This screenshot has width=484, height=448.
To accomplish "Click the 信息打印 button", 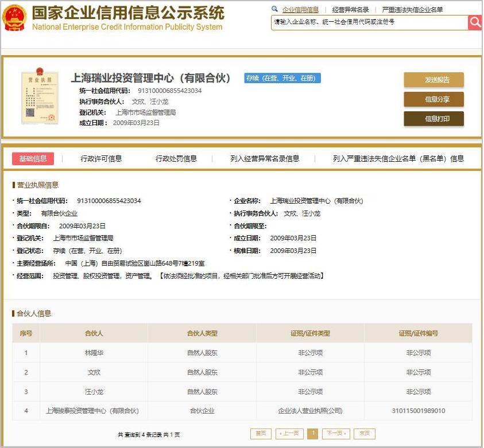I will tap(435, 119).
